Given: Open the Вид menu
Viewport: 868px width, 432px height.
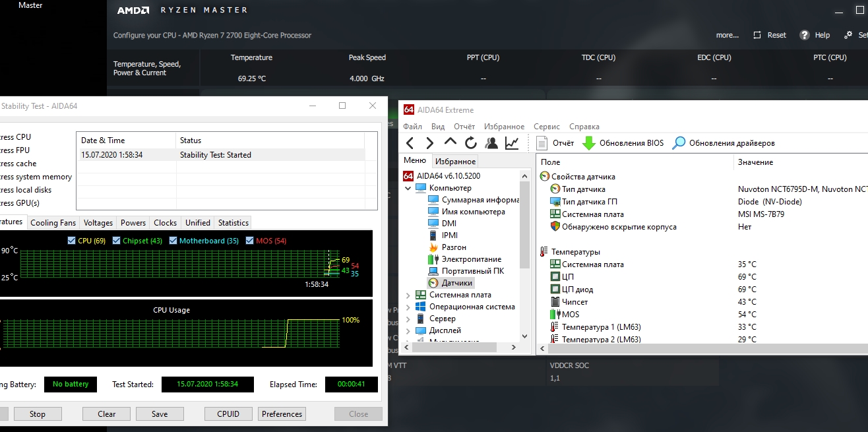Looking at the screenshot, I should pos(438,127).
